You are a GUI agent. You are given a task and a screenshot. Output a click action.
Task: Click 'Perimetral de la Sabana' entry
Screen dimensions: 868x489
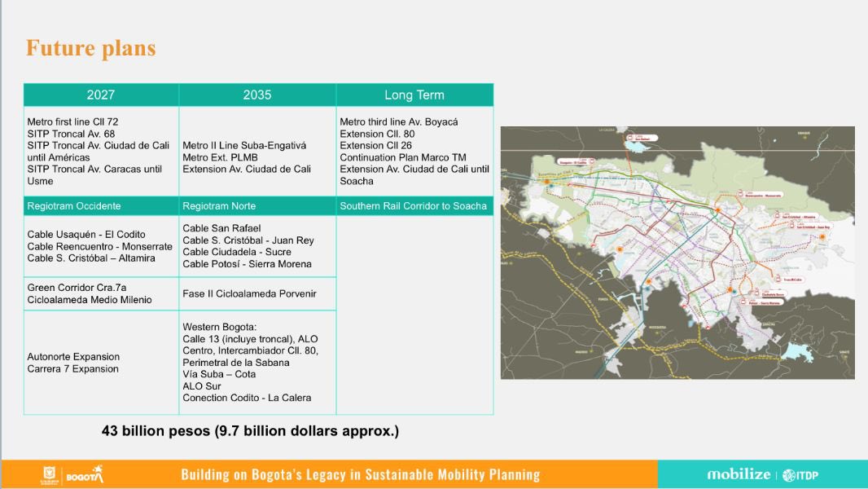click(x=236, y=363)
